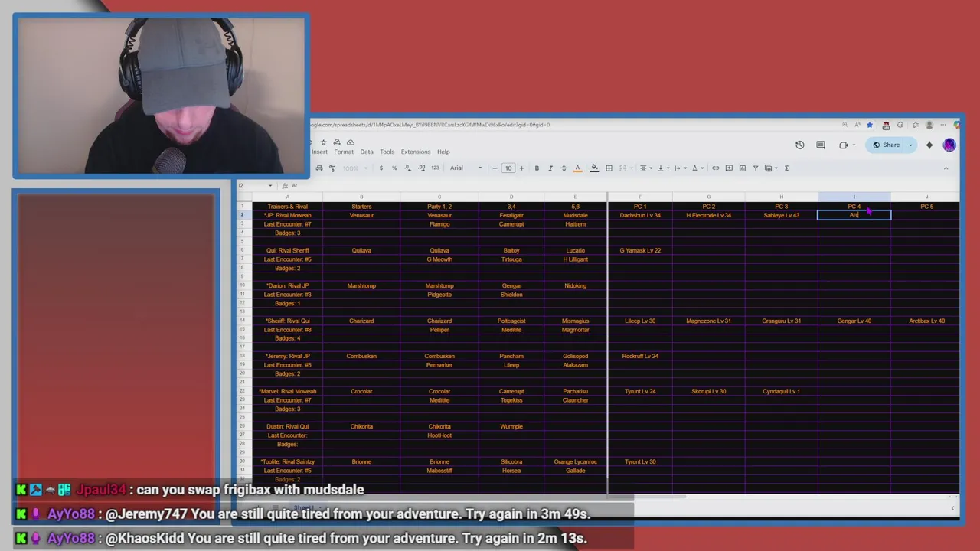Decrease the font size with the minus button

pos(495,168)
